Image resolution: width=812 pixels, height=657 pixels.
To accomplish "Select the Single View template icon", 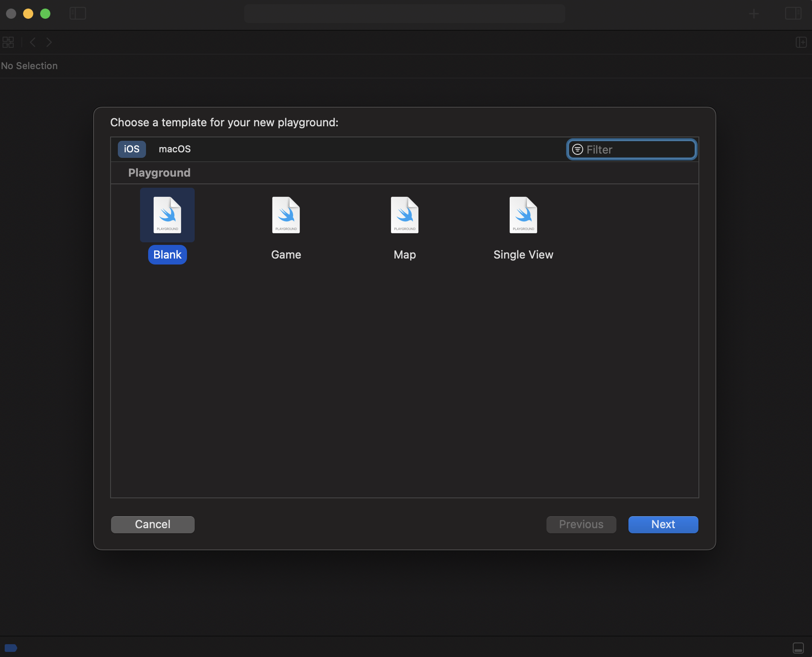I will pyautogui.click(x=523, y=215).
